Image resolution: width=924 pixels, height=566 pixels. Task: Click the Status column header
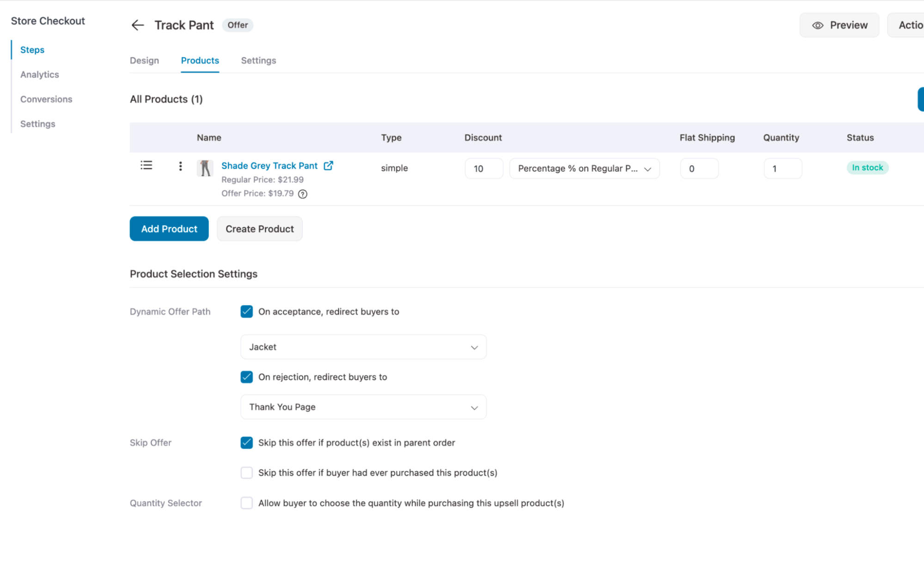coord(860,138)
